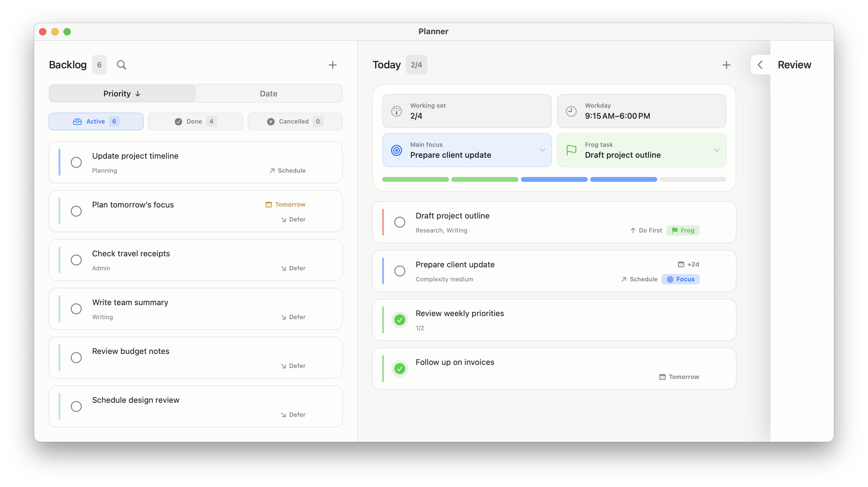Click first green progress segment
This screenshot has width=868, height=487.
pos(415,179)
